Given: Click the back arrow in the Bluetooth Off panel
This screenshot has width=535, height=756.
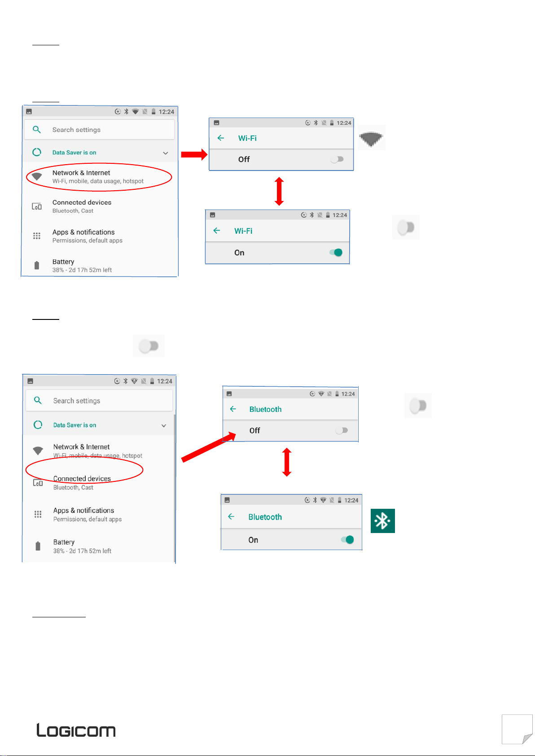Looking at the screenshot, I should [x=233, y=409].
